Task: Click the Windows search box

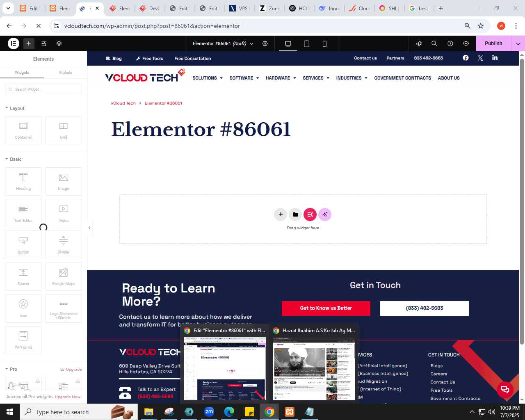Action: click(x=78, y=412)
